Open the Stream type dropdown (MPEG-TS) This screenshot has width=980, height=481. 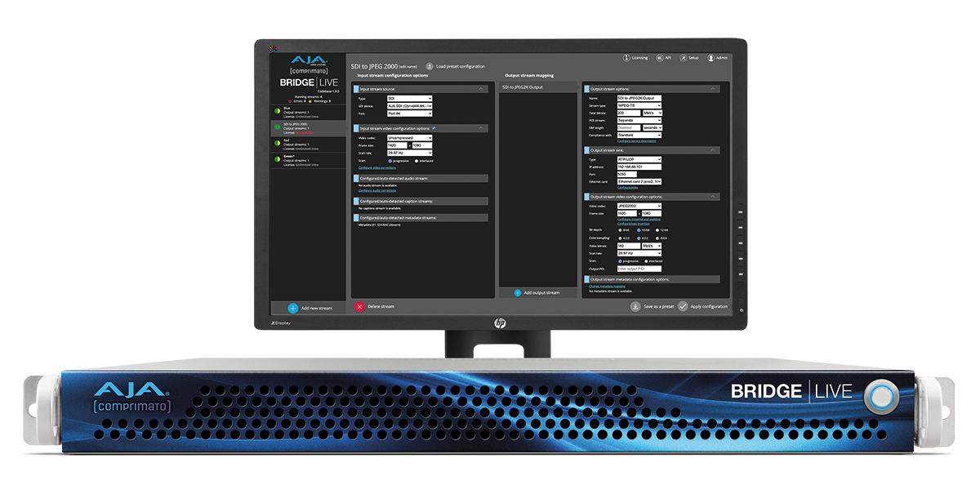point(639,105)
